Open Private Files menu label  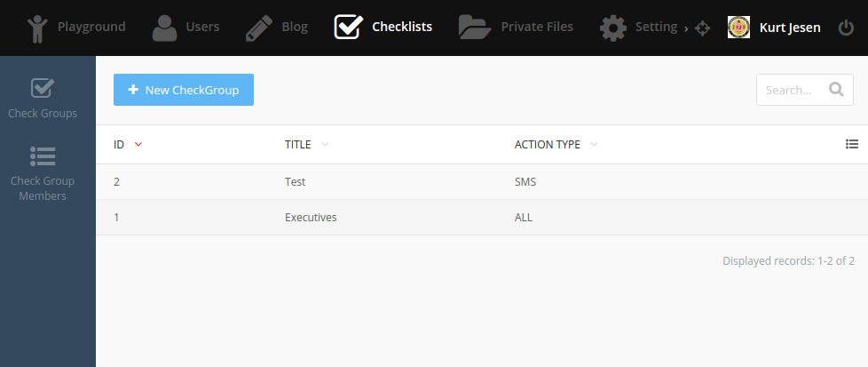pos(537,27)
